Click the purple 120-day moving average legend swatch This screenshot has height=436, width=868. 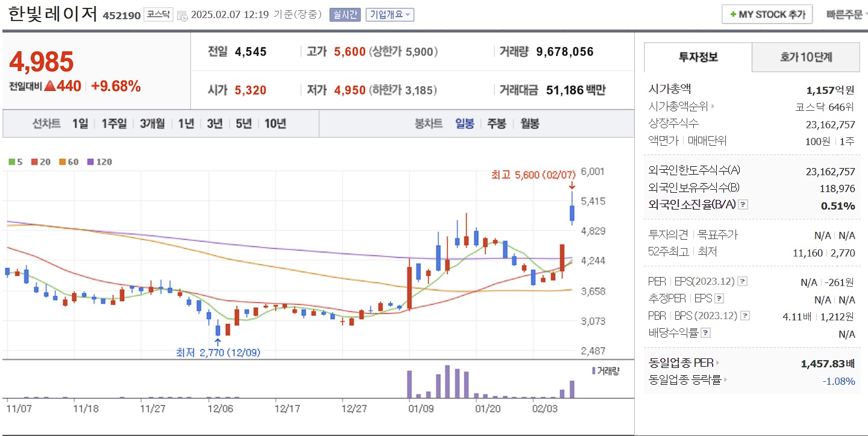click(x=91, y=162)
